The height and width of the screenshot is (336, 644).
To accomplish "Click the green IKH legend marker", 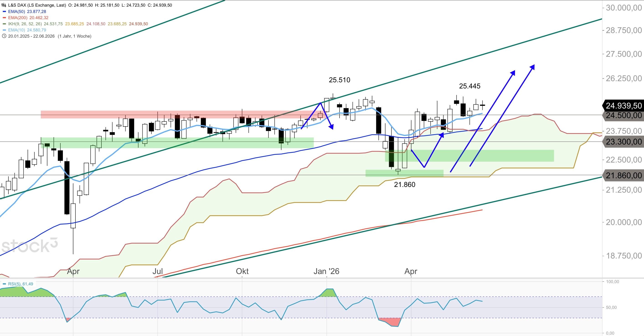I will [x=4, y=24].
